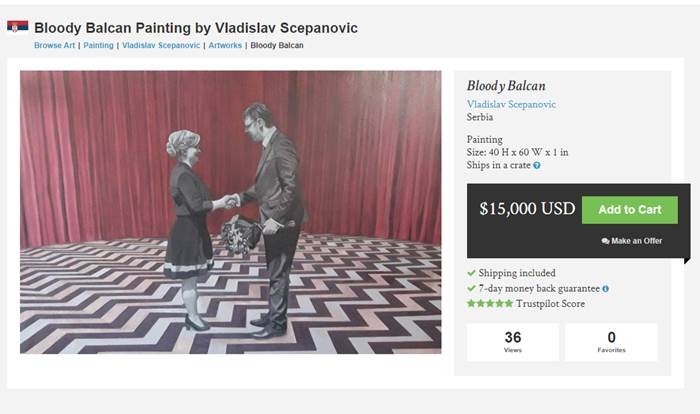Click the help icon beside Ships in a crate
Screen dimensions: 700x414
(537, 166)
